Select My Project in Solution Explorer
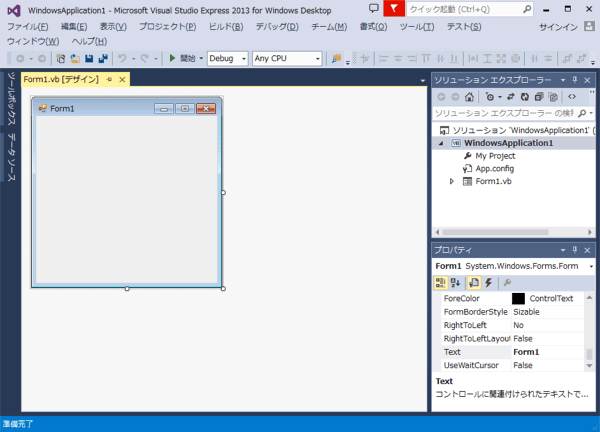This screenshot has width=600, height=432. pos(495,156)
